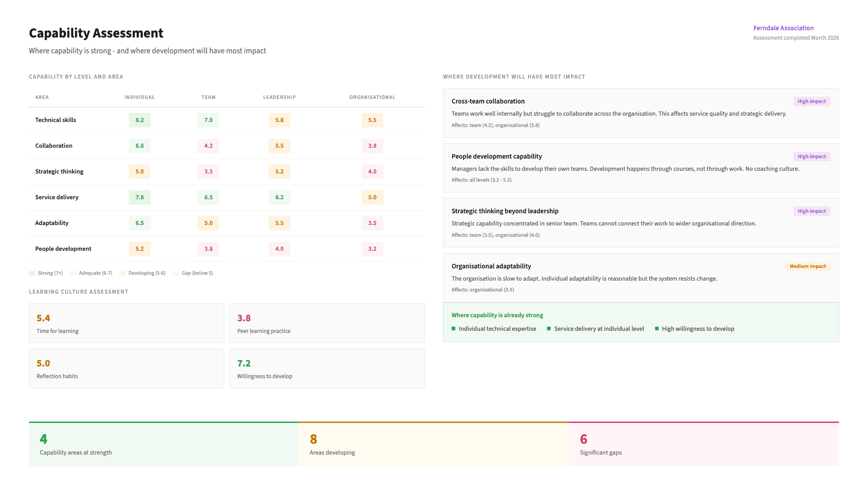The height and width of the screenshot is (488, 868).
Task: Click the Gap (below 5) legend swatch
Action: [x=176, y=273]
